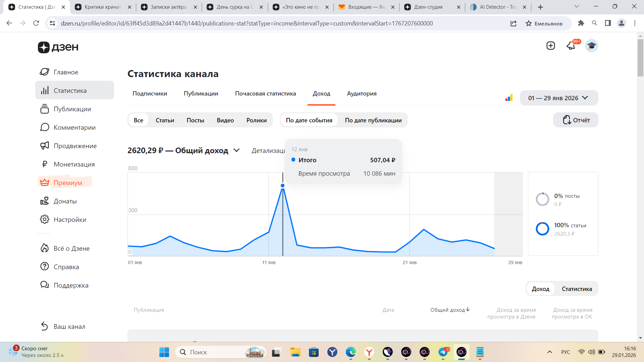Open the Почасовая статистика tab
644x362 pixels.
265,94
